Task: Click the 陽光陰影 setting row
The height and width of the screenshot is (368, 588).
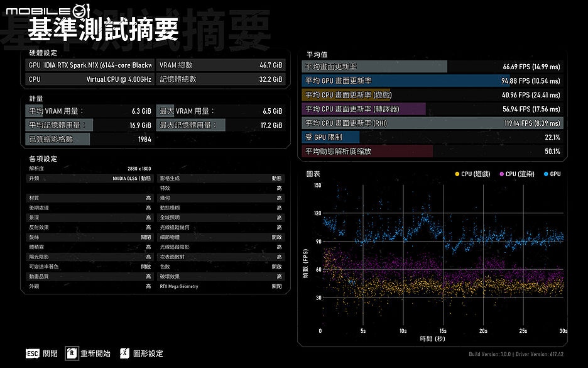Action: [x=90, y=257]
